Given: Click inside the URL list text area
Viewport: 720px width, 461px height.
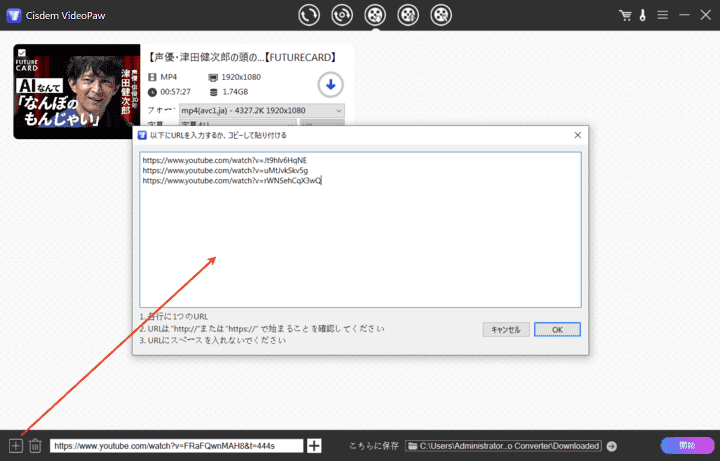Looking at the screenshot, I should click(x=360, y=230).
